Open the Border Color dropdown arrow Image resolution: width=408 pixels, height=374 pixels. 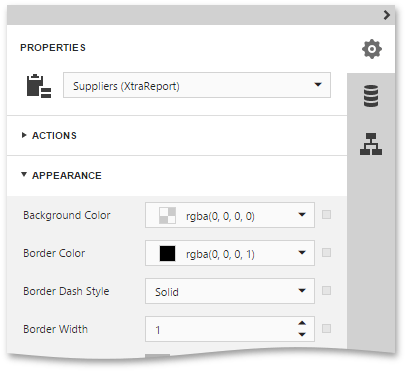point(302,253)
